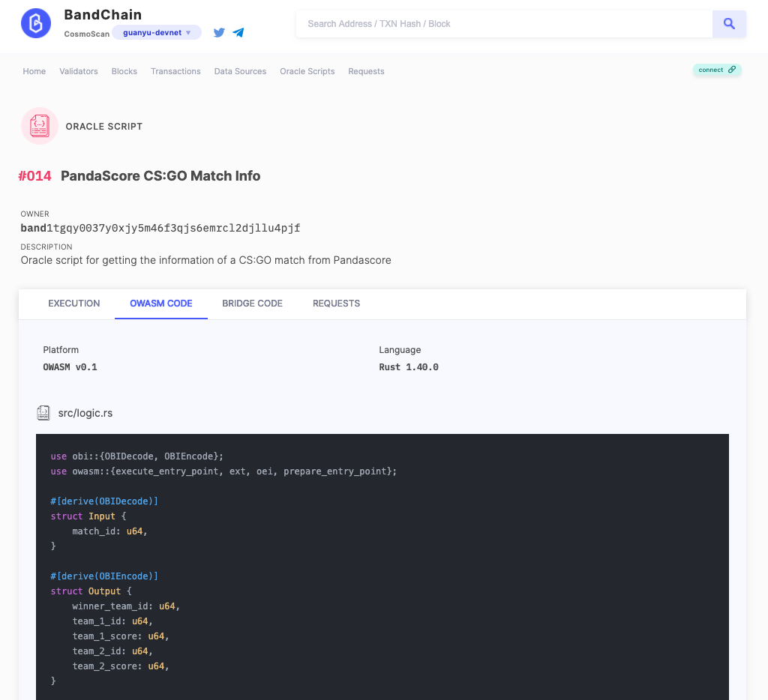Viewport: 768px width, 700px height.
Task: Open the Twitter bird icon link
Action: (219, 32)
